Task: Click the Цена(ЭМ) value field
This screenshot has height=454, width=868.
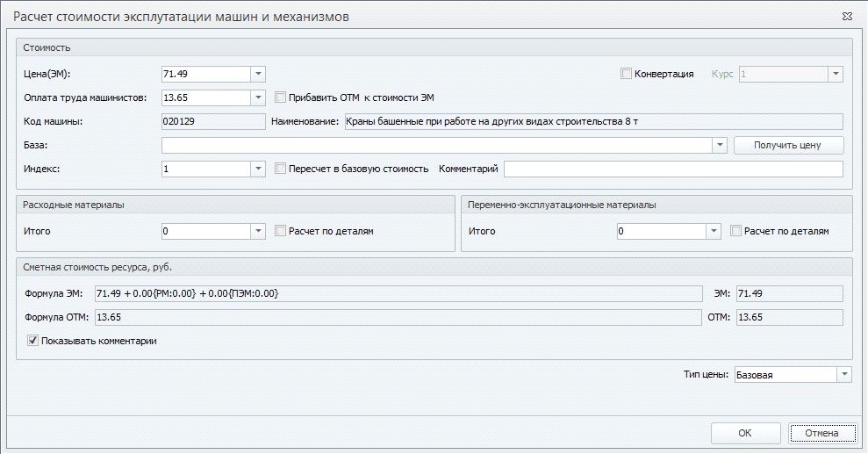Action: pyautogui.click(x=205, y=75)
